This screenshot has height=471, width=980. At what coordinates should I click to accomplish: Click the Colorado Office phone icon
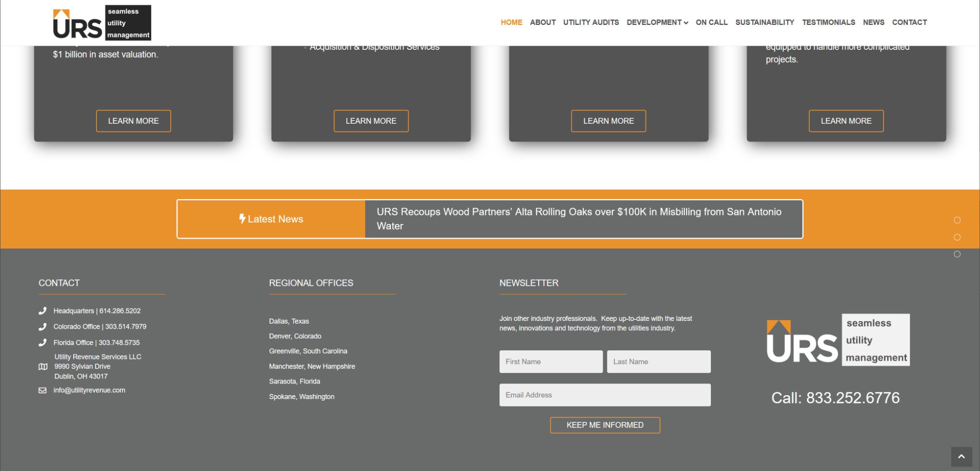pyautogui.click(x=42, y=327)
